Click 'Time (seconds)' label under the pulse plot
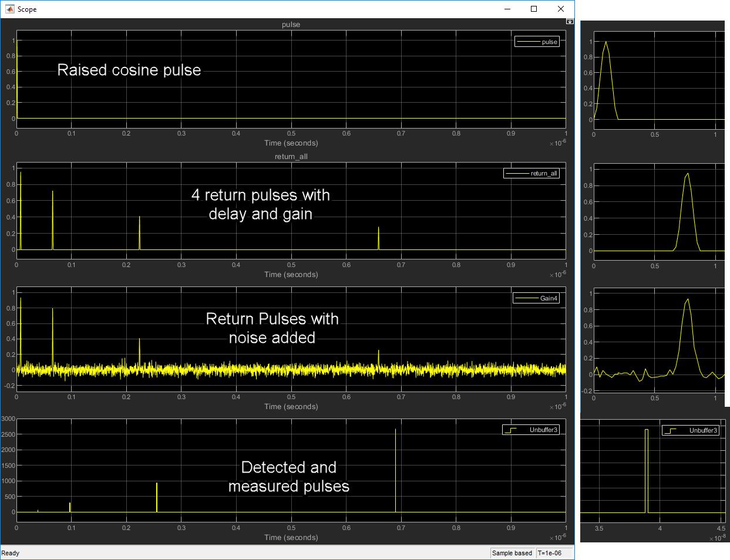 pyautogui.click(x=291, y=143)
